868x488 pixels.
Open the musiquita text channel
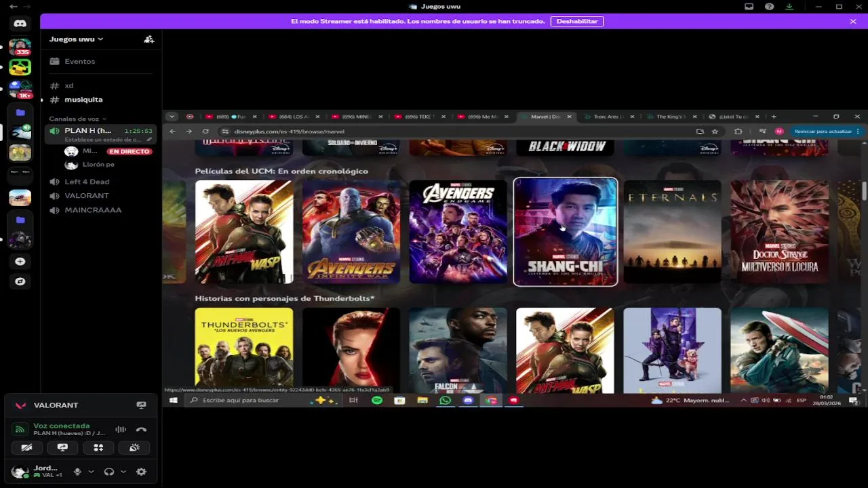click(x=100, y=100)
